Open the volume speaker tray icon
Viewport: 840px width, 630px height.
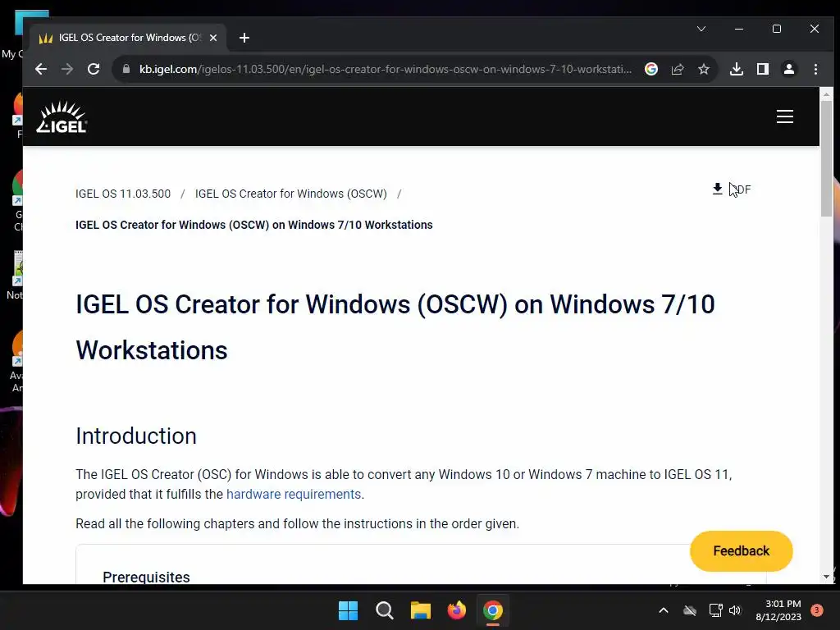tap(735, 610)
